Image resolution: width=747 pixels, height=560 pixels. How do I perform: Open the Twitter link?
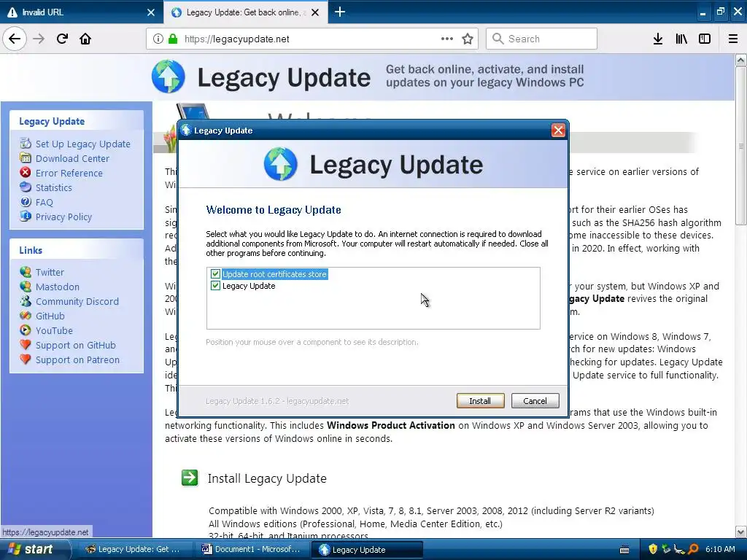50,273
